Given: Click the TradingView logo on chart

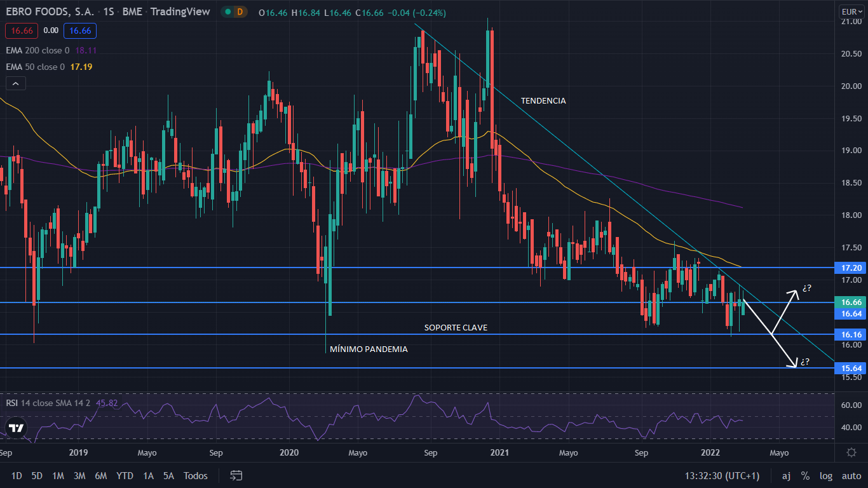Looking at the screenshot, I should pyautogui.click(x=17, y=428).
